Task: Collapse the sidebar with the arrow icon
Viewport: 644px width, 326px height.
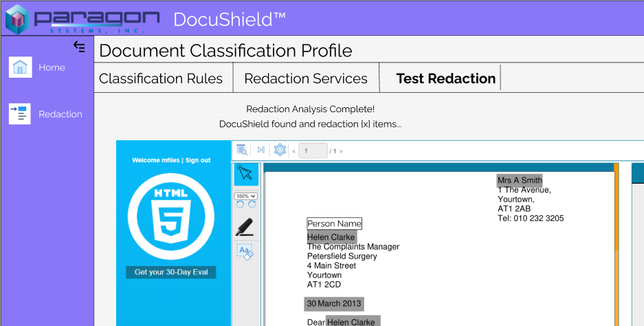Action: [x=79, y=47]
